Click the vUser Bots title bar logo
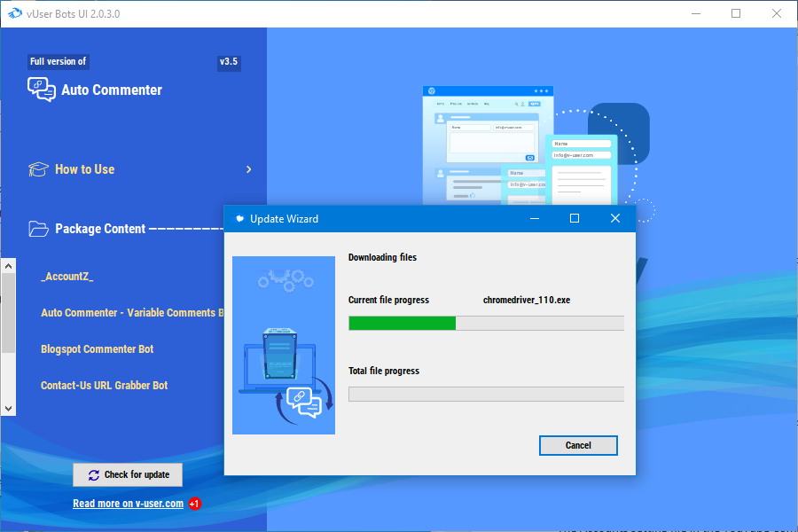 coord(15,14)
